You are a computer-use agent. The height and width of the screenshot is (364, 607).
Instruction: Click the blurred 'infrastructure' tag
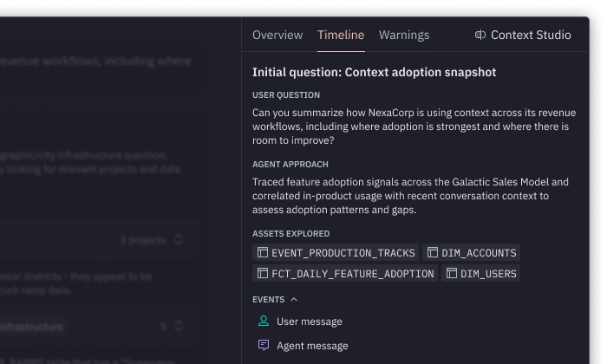[x=31, y=327]
